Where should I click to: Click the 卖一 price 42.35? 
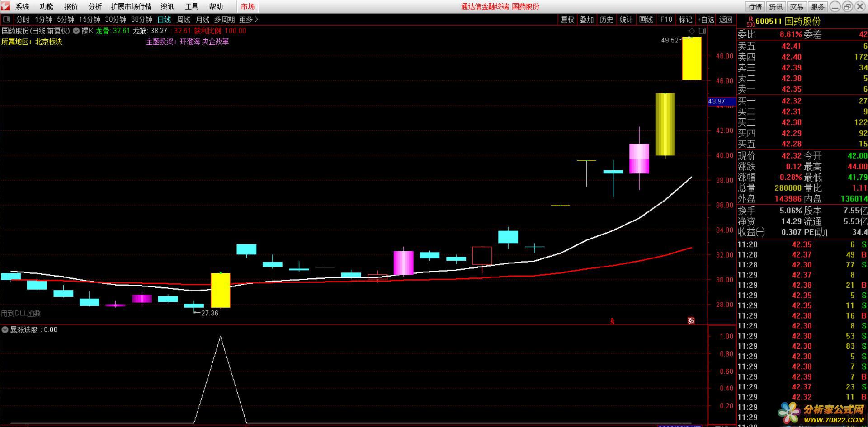(x=792, y=89)
